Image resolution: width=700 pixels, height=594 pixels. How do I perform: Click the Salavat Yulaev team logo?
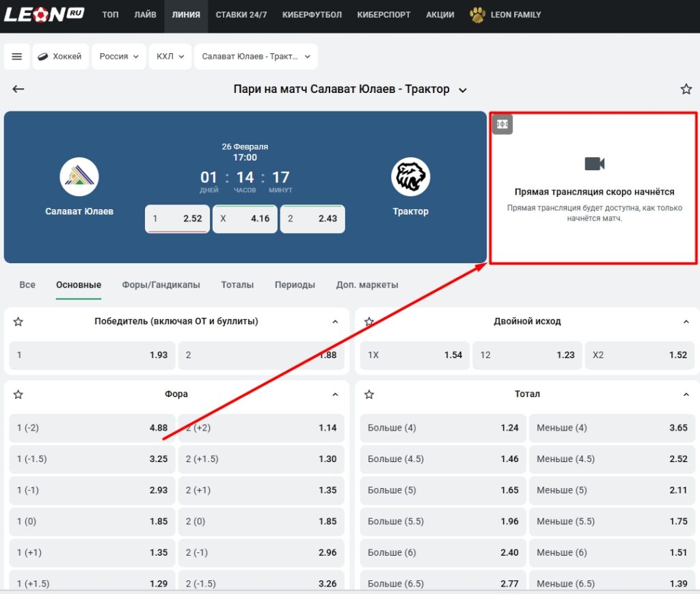point(79,177)
